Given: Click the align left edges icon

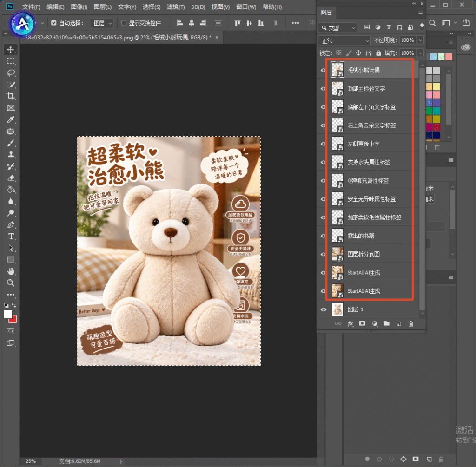Looking at the screenshot, I should coord(180,23).
